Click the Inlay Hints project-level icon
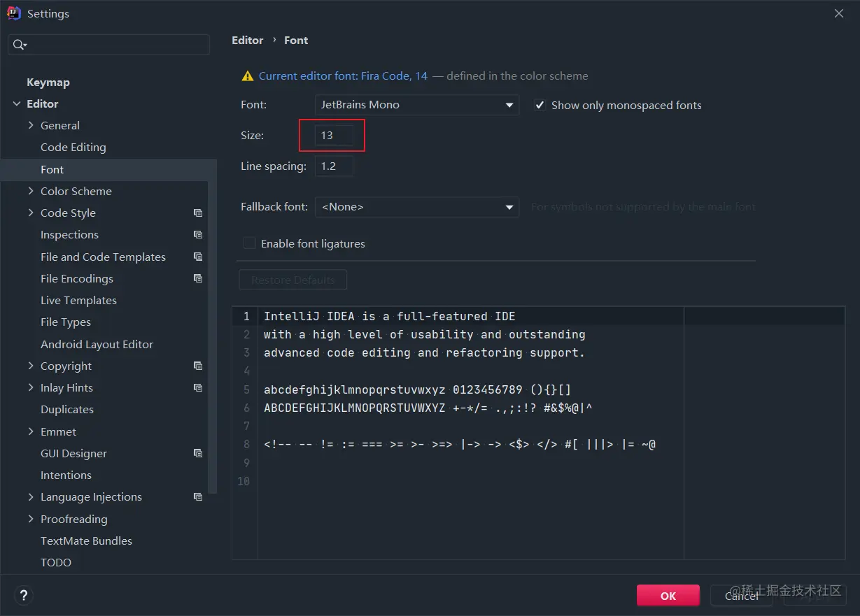The width and height of the screenshot is (860, 616). (198, 388)
